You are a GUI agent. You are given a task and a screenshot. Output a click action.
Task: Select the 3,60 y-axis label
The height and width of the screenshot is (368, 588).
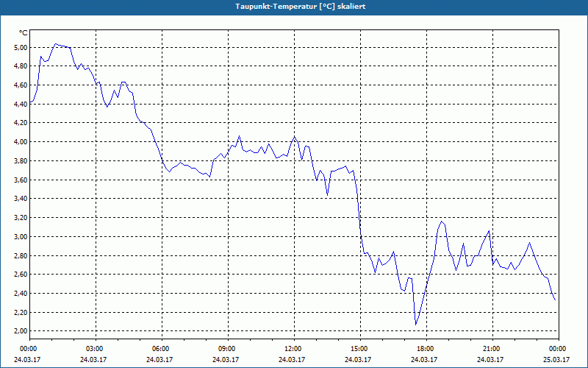tap(21, 180)
